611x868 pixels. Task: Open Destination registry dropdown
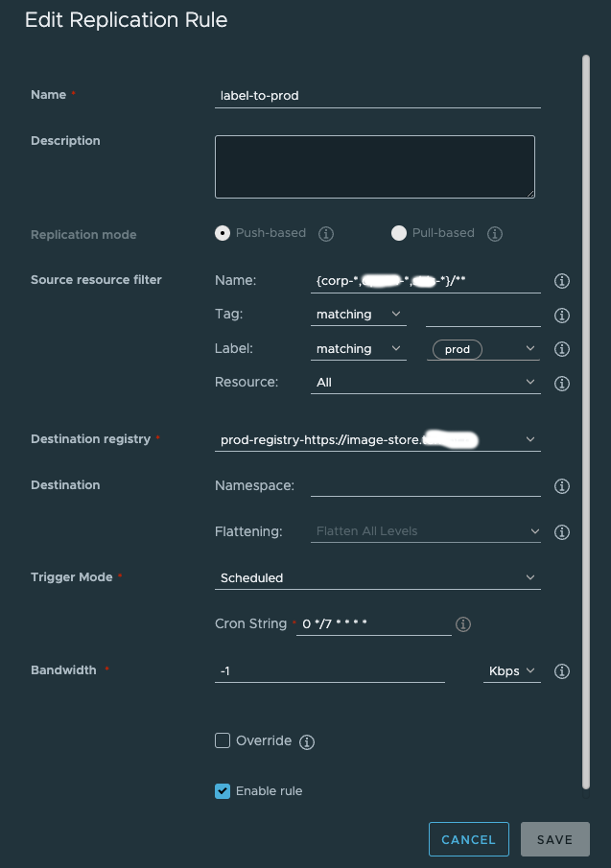(x=378, y=439)
